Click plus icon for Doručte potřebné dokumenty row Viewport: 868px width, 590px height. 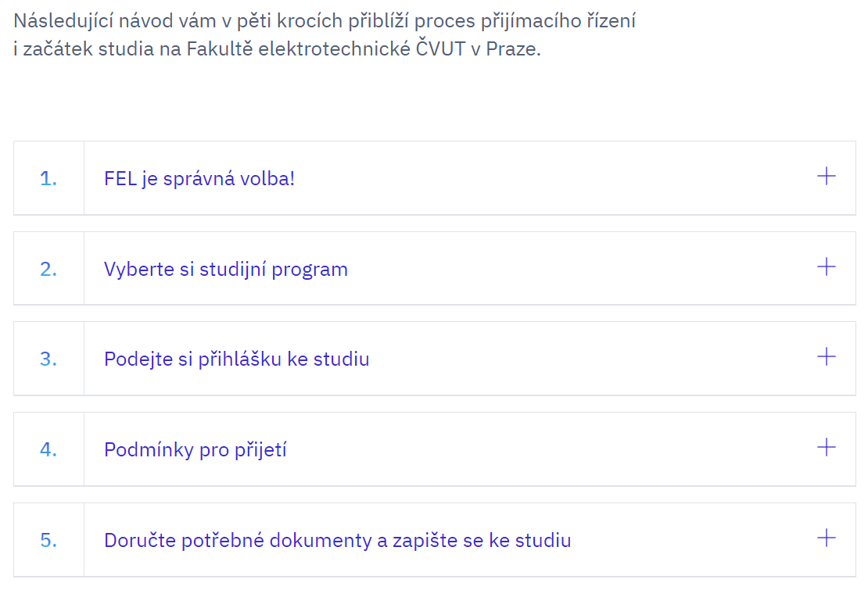point(826,538)
